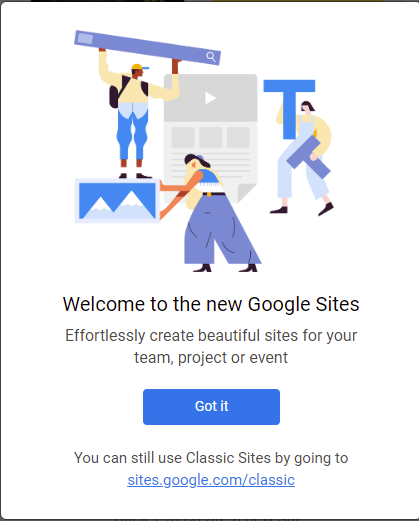Open the sites.google.com/classic link
The image size is (419, 521).
[211, 480]
